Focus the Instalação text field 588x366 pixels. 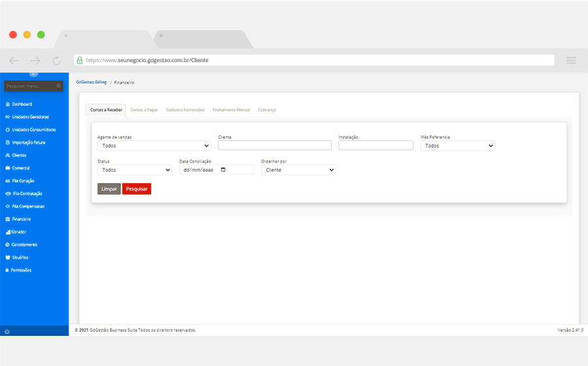tap(376, 145)
